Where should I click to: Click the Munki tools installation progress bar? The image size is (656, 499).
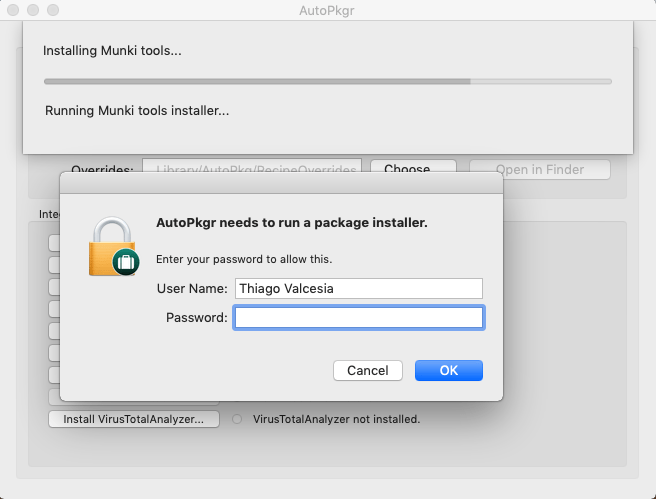pos(327,81)
